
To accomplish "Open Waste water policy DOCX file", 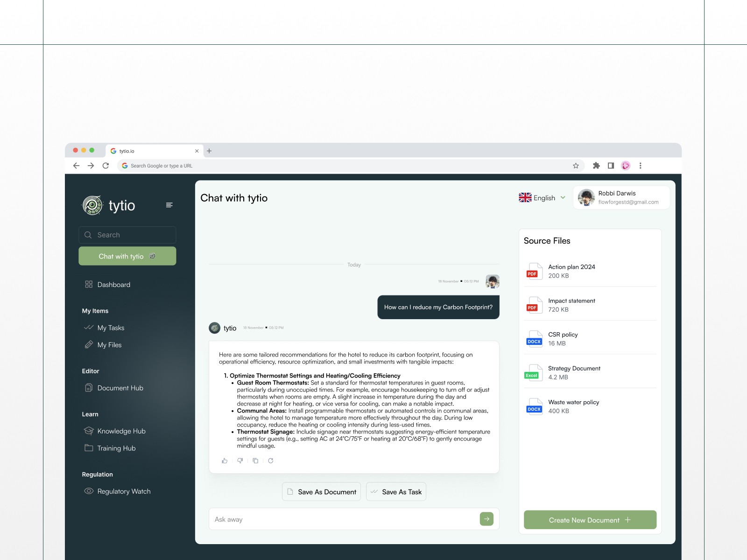I will [x=590, y=406].
